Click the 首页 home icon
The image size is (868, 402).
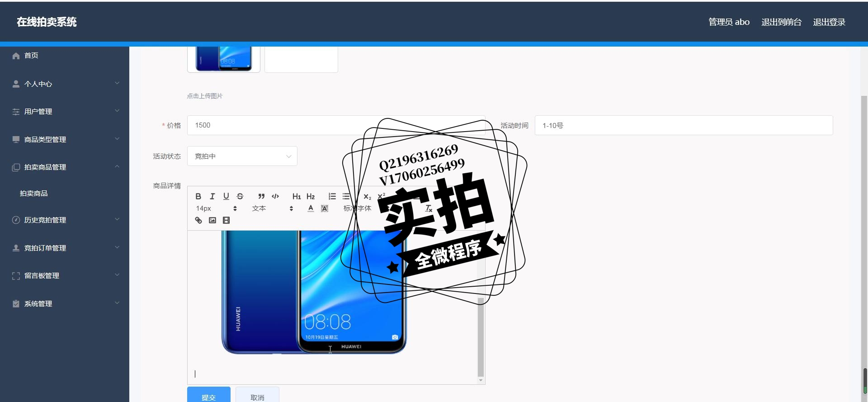[x=16, y=56]
